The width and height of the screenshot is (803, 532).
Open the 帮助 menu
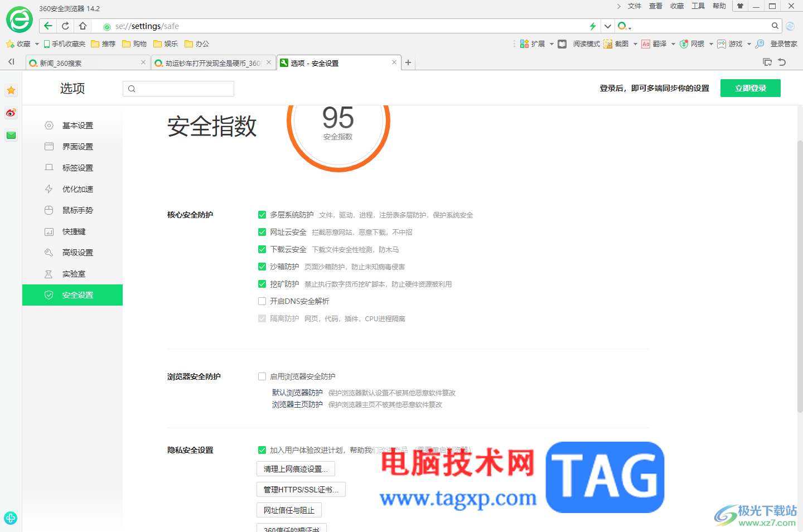point(719,6)
